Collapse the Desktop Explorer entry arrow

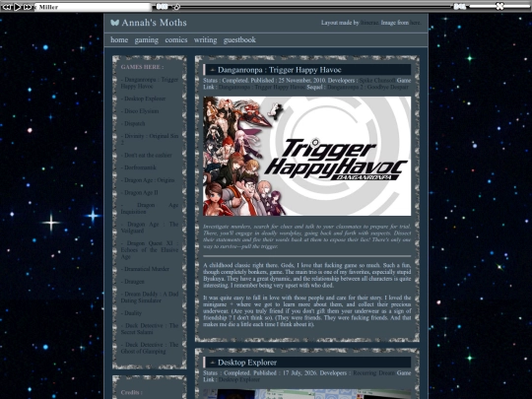click(213, 363)
